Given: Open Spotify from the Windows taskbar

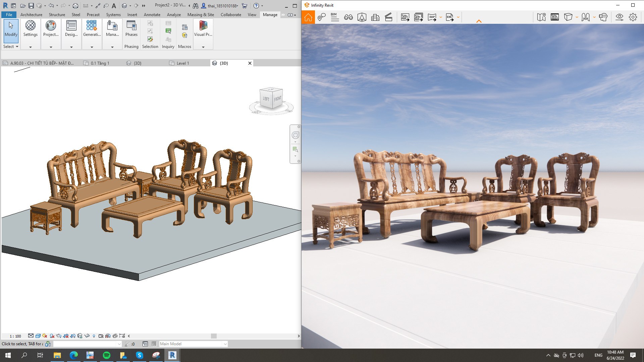Looking at the screenshot, I should (x=107, y=355).
